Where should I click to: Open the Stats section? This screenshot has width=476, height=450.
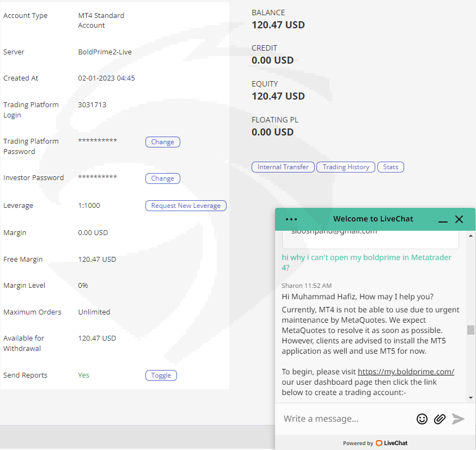pos(390,167)
